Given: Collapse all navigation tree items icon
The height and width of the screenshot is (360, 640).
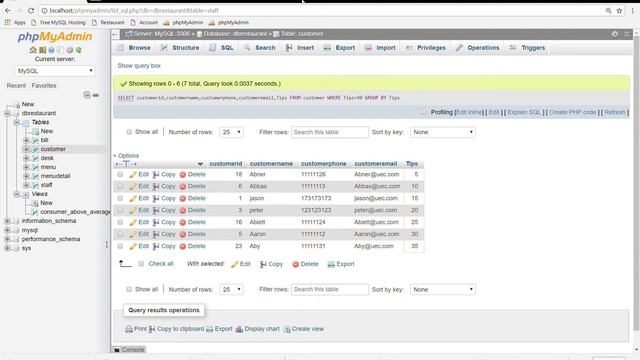Looking at the screenshot, I should (x=87, y=95).
